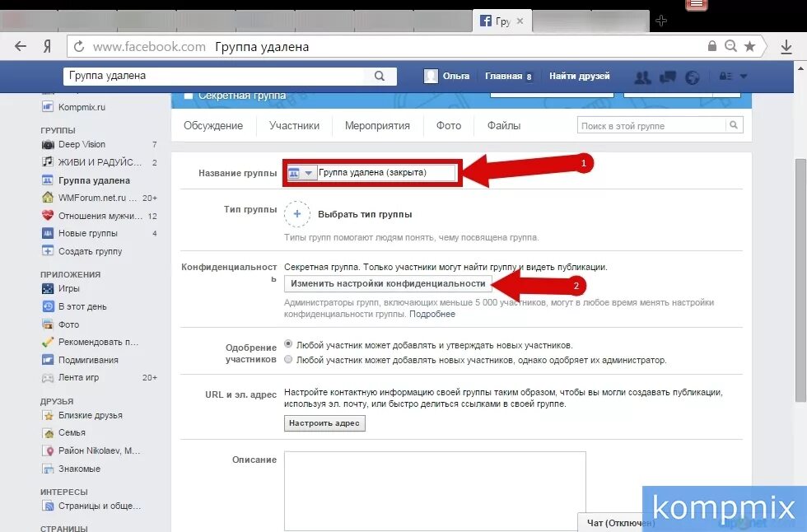Open Рекомендовать п... pencil icon
Screen dimensions: 807x532
[x=48, y=342]
